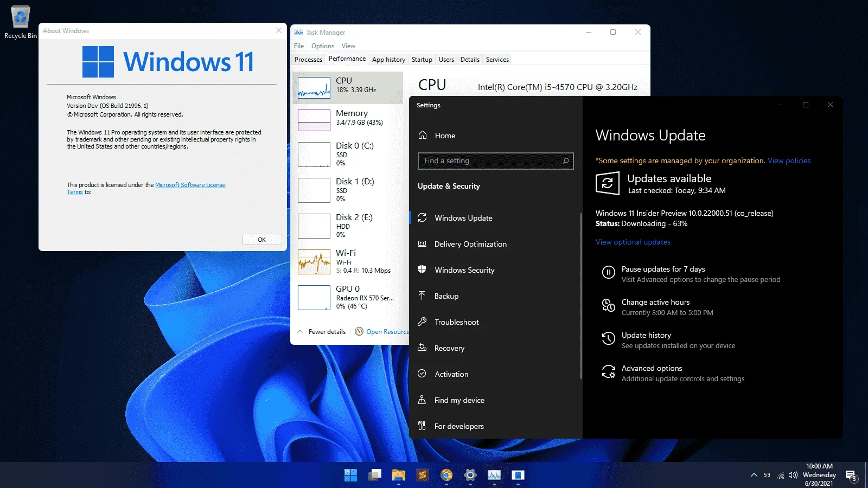
Task: Click volume speaker icon in tray
Action: [x=793, y=475]
